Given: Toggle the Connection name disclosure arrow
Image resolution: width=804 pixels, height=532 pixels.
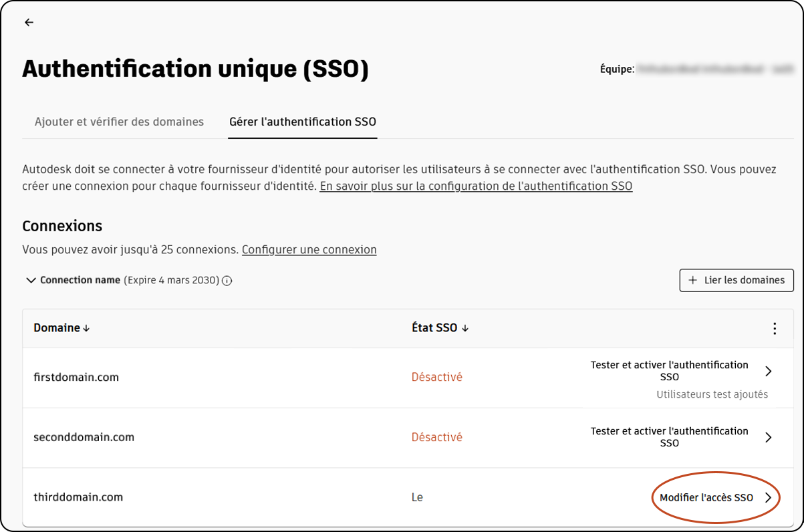Looking at the screenshot, I should coord(31,280).
